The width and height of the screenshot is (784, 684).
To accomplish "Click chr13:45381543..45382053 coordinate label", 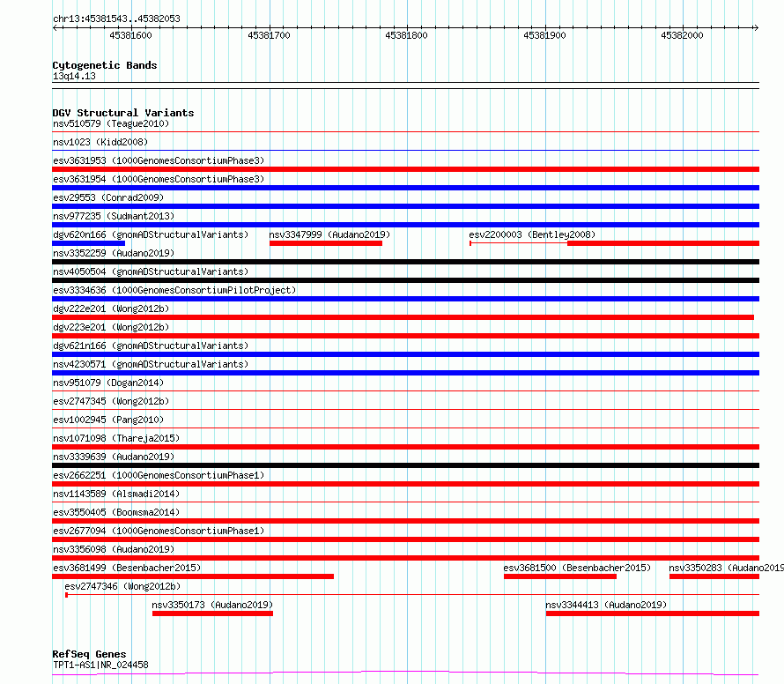I will click(x=116, y=19).
